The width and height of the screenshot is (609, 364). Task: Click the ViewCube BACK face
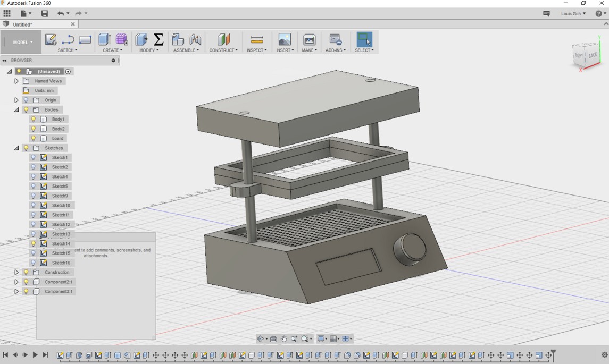click(x=593, y=55)
